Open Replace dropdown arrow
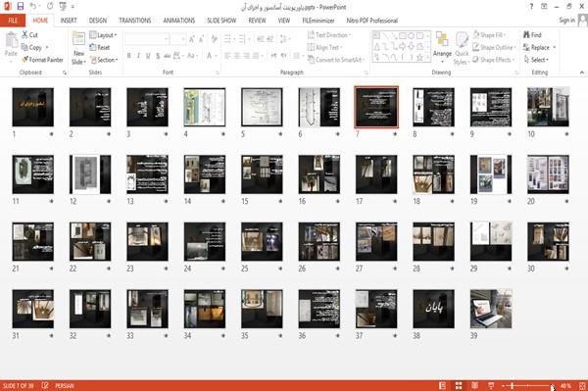This screenshot has height=391, width=588. pos(555,48)
